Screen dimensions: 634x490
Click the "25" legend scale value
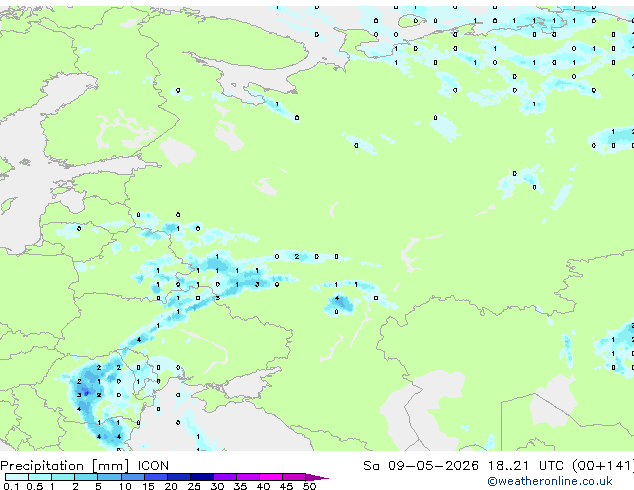194,486
